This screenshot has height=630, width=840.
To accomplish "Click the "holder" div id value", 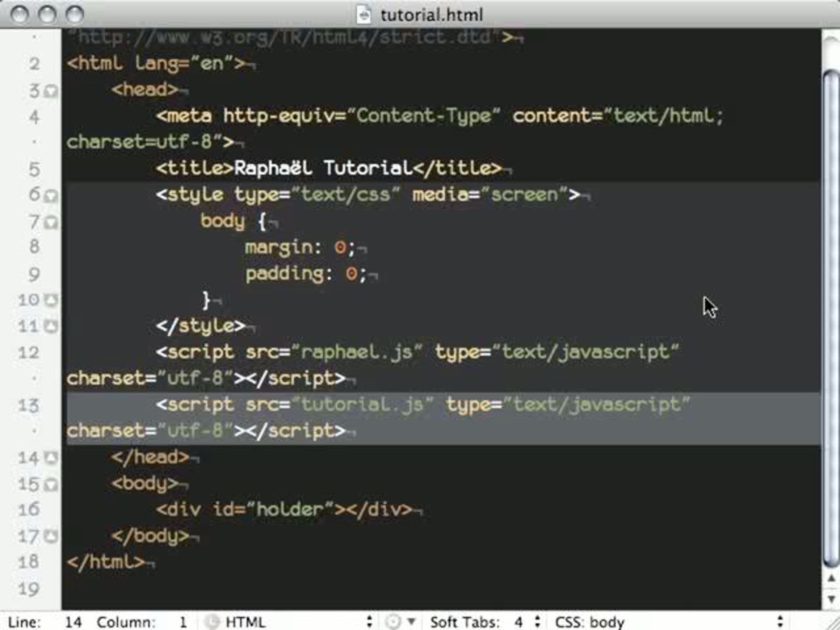I will [x=290, y=510].
